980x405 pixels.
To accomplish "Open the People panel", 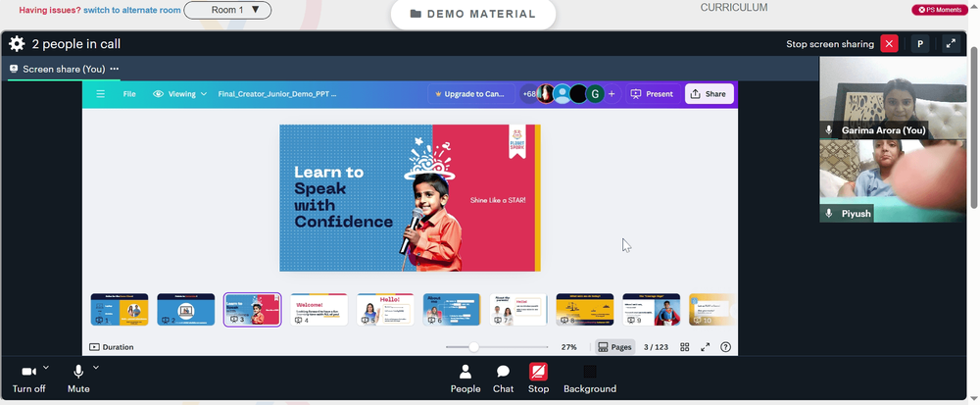I will point(465,380).
